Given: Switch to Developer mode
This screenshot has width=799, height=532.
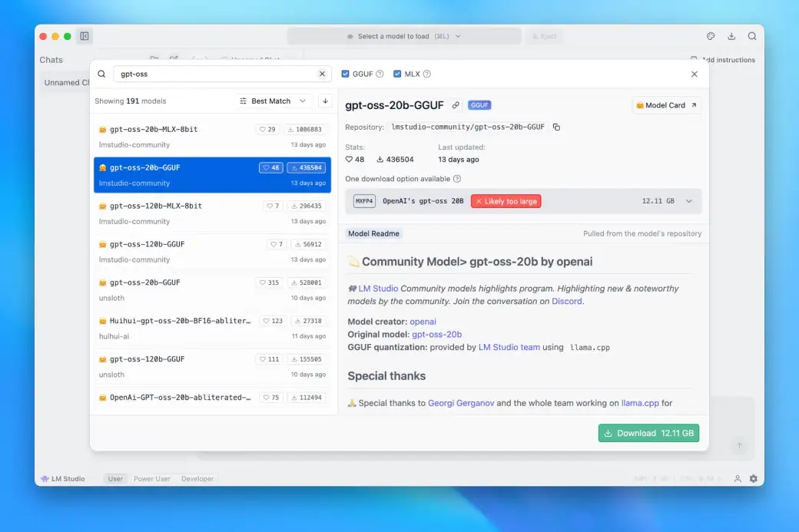Looking at the screenshot, I should click(x=197, y=478).
